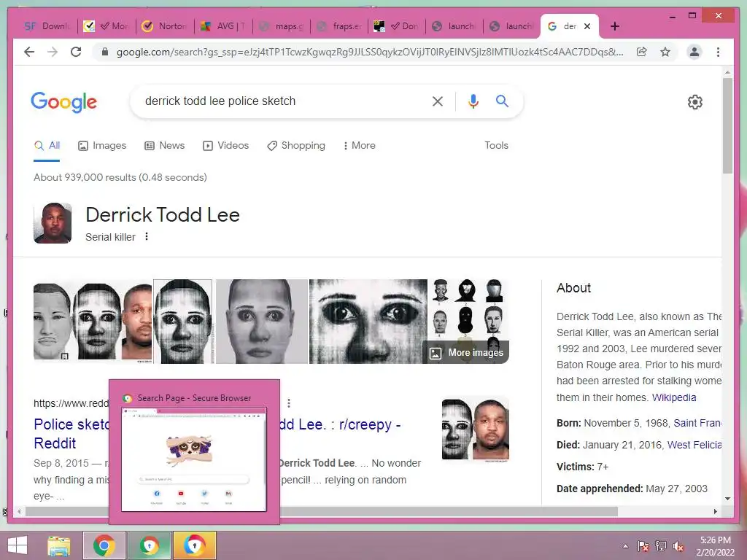Follow the 'West Felicia...' death place link
The height and width of the screenshot is (560, 747).
pos(694,446)
